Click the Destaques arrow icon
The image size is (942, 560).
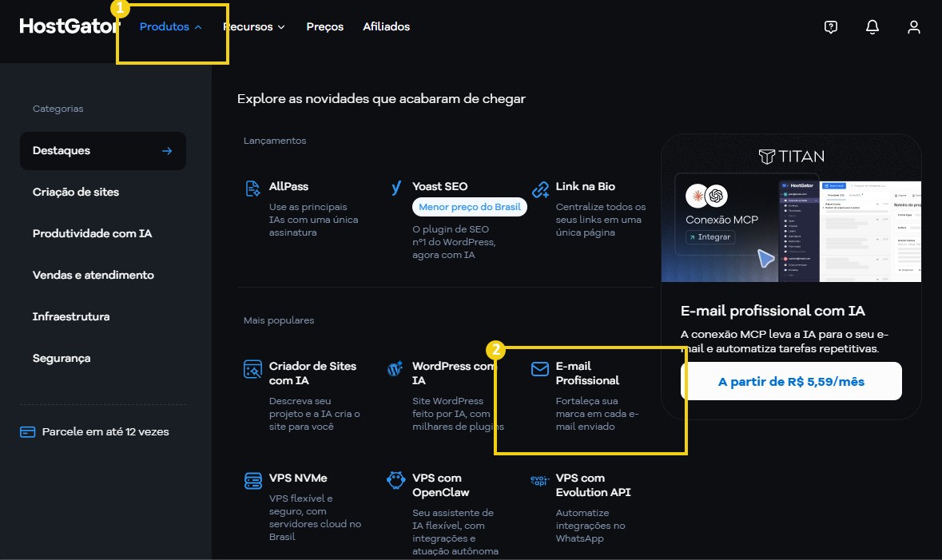click(167, 151)
